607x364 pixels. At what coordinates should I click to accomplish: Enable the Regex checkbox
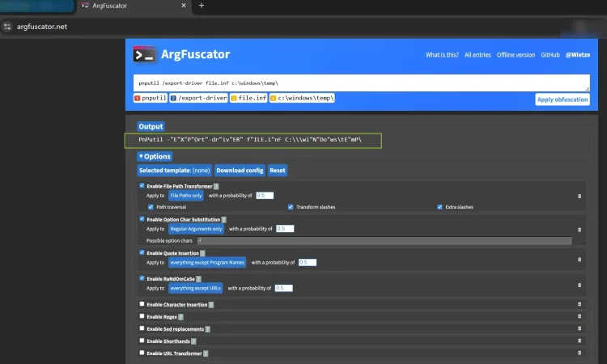[x=142, y=316]
